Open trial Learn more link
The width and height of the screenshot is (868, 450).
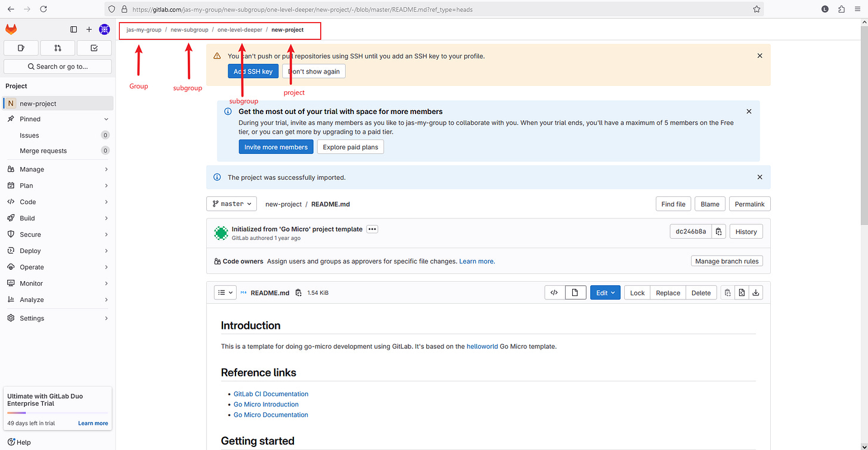tap(93, 423)
